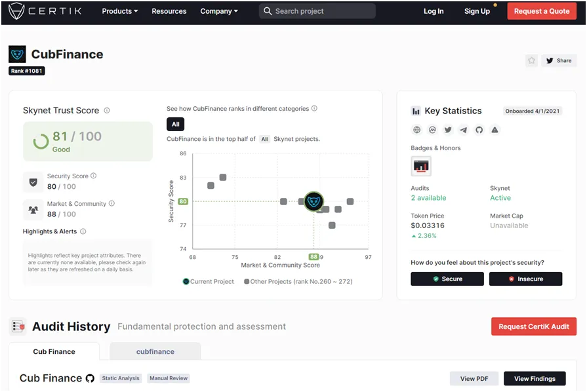
Task: Open the Products dropdown menu
Action: tap(120, 11)
